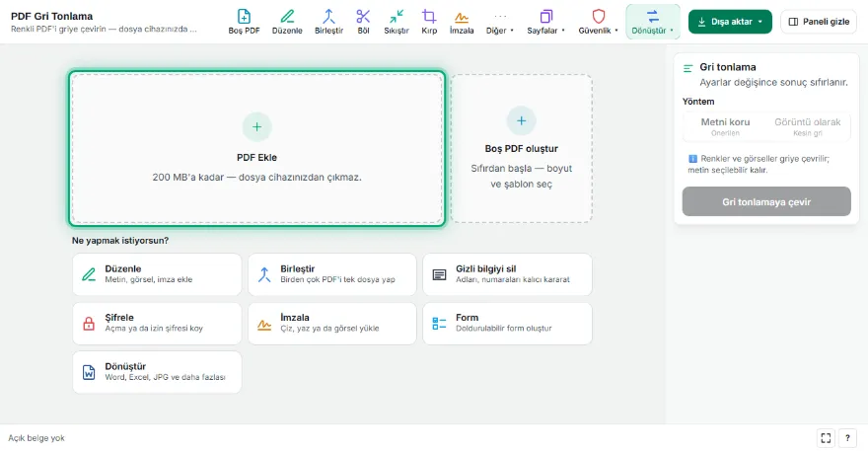Screen dimensions: 868x451
Task: Open the help question mark button
Action: point(847,438)
